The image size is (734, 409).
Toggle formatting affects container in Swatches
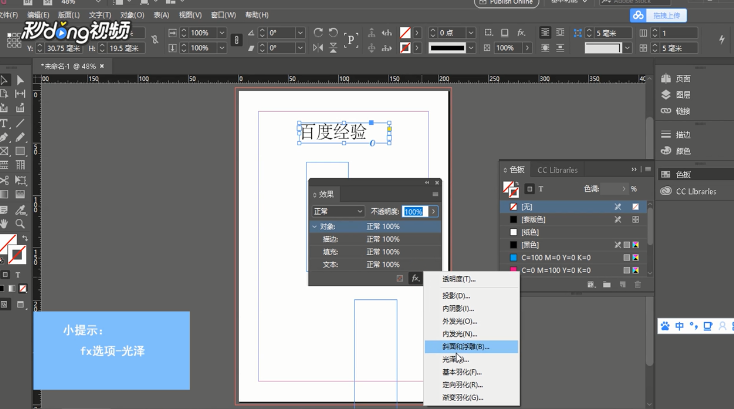pos(529,189)
